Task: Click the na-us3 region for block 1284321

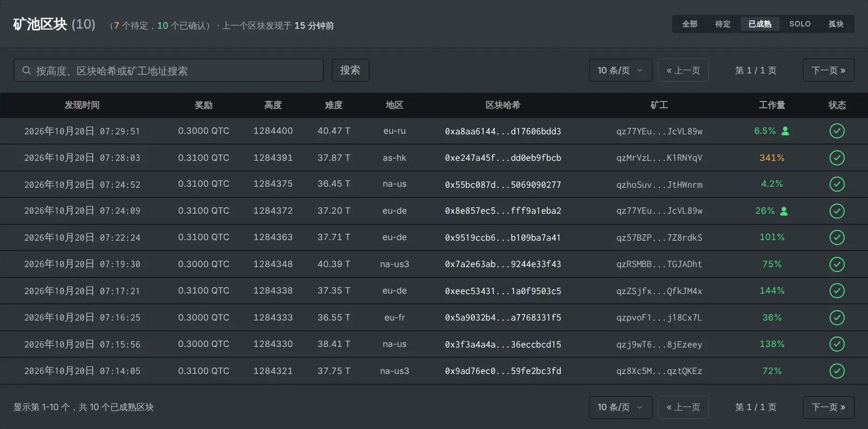Action: coord(395,371)
